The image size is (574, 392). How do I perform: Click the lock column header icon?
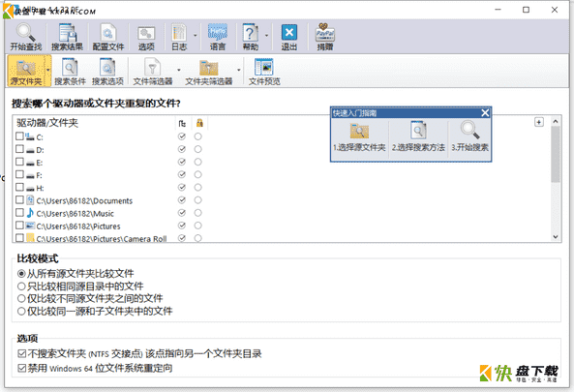199,123
